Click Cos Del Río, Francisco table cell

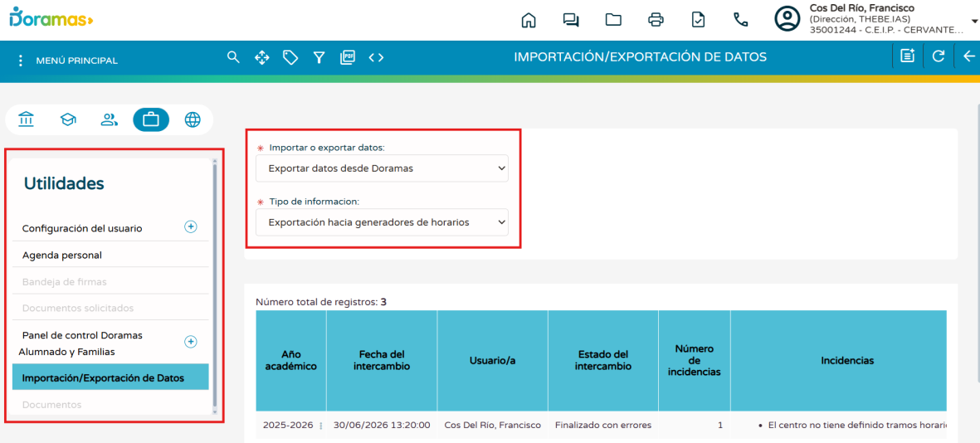493,425
